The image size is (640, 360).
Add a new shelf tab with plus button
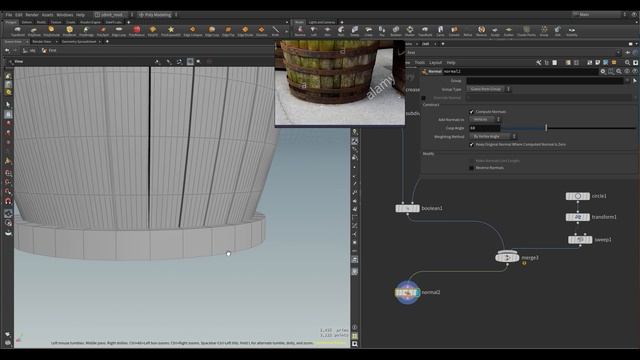coord(129,22)
